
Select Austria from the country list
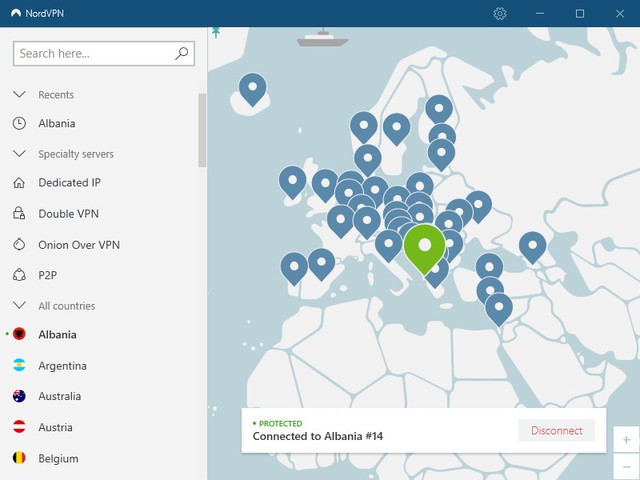pyautogui.click(x=55, y=428)
